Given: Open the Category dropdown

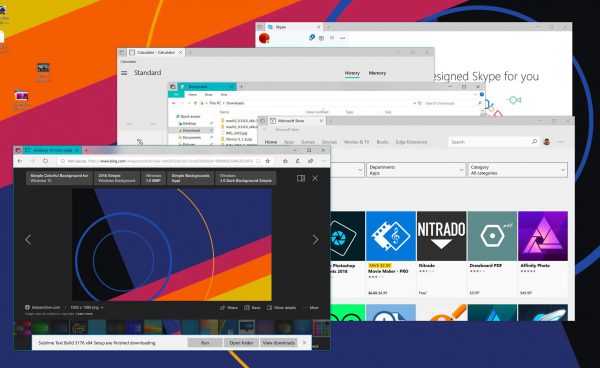Looking at the screenshot, I should click(517, 170).
